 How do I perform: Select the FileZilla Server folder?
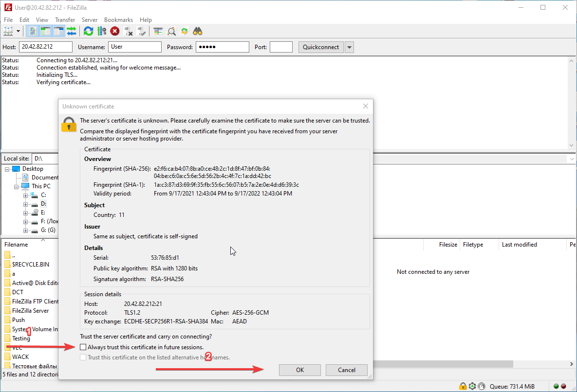click(x=31, y=311)
